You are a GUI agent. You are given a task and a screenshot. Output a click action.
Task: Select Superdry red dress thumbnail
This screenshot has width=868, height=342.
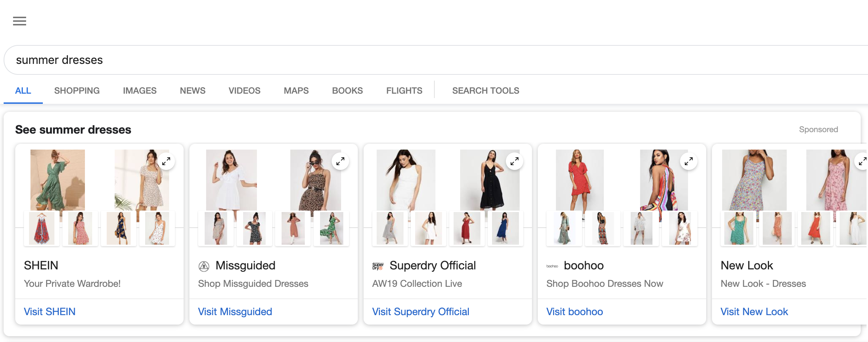(x=467, y=228)
